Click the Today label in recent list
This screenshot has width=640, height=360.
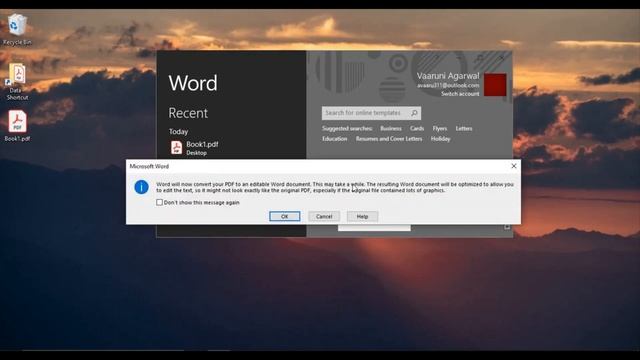tap(178, 131)
